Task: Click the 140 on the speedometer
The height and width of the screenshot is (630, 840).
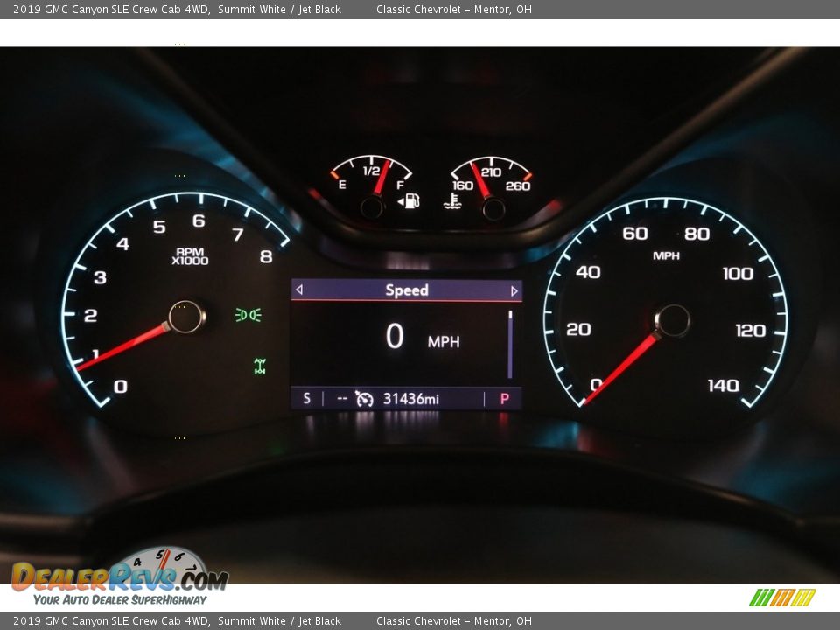Action: click(x=724, y=386)
